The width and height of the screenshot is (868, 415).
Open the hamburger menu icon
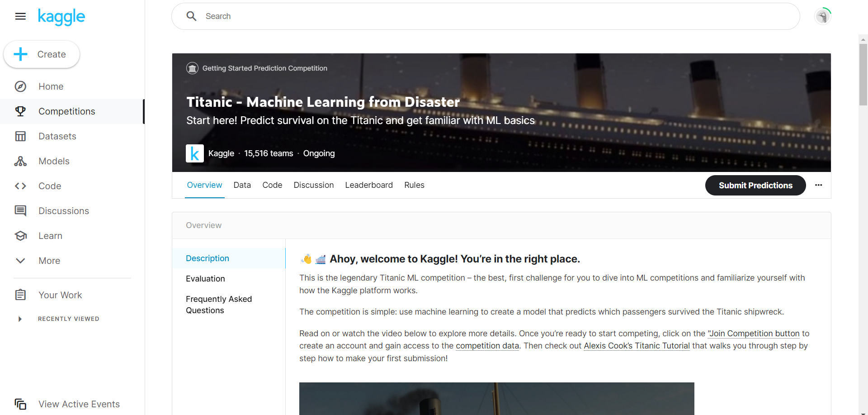pyautogui.click(x=20, y=16)
